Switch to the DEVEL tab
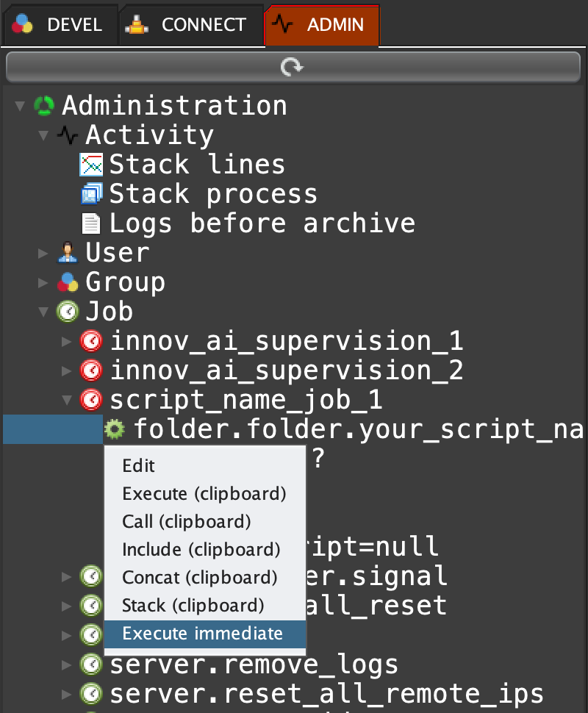Viewport: 588px width, 713px height. (x=59, y=24)
